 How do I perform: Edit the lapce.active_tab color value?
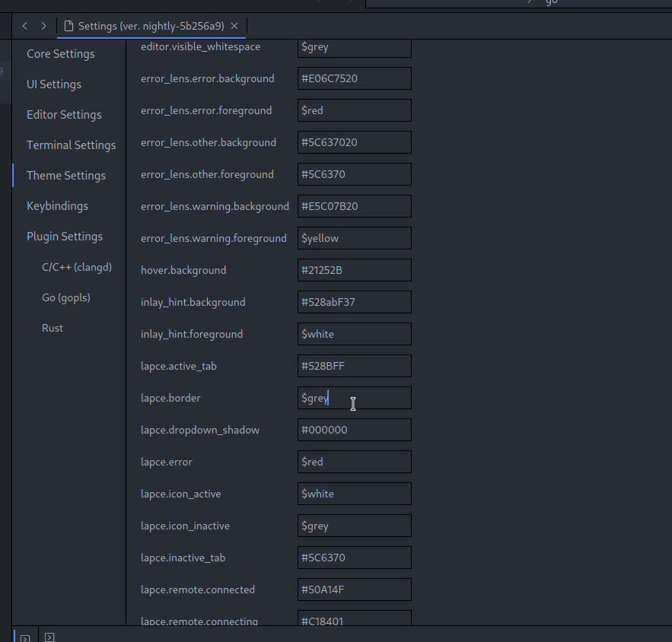(354, 366)
